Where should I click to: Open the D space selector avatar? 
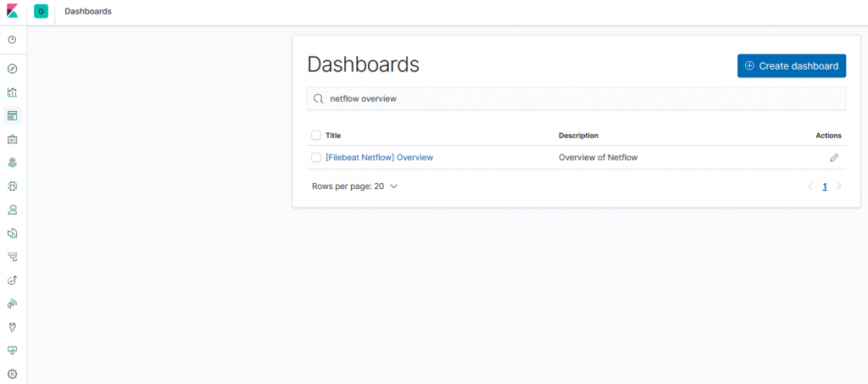(41, 11)
